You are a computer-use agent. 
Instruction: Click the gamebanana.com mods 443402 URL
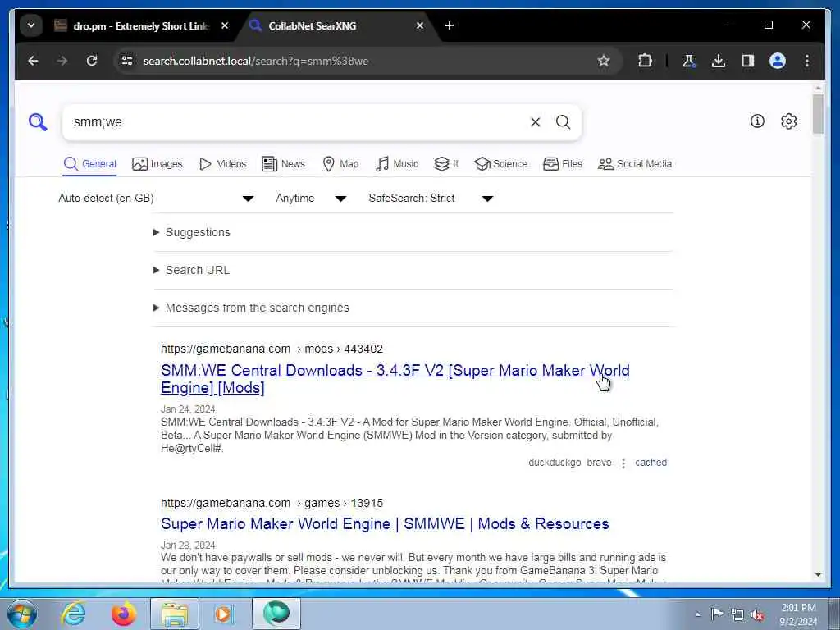[272, 349]
